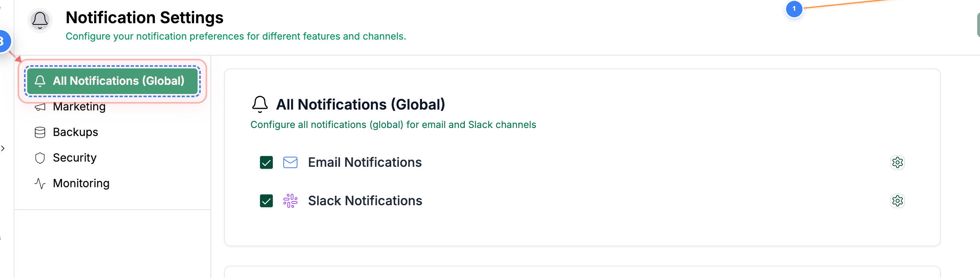Open the Security notifications section

(74, 158)
